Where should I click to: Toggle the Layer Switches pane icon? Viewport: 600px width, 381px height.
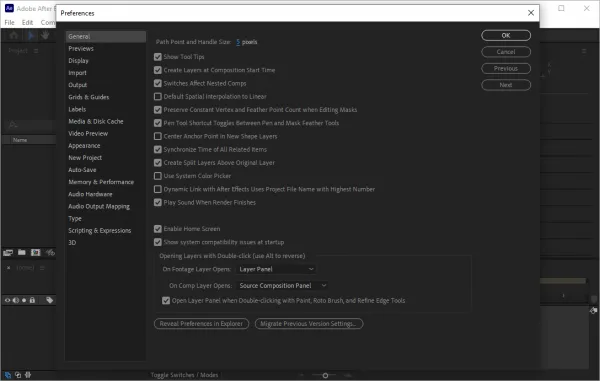tap(8, 375)
